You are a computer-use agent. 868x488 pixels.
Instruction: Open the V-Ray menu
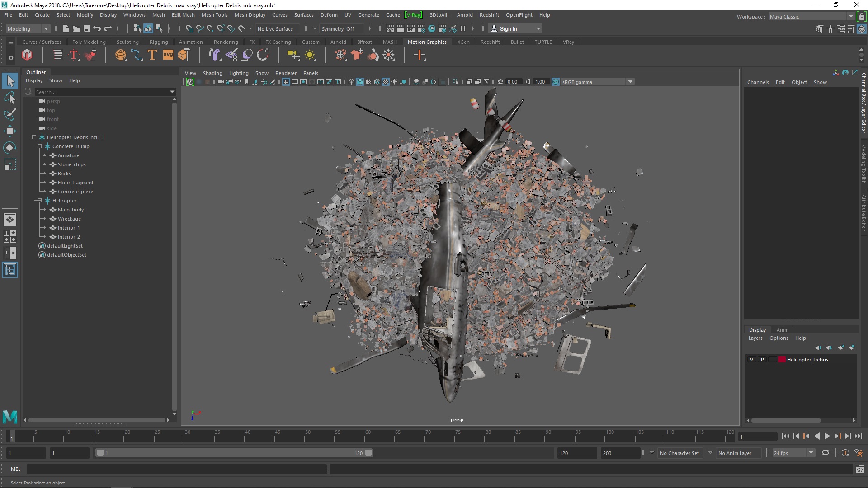[x=413, y=15]
